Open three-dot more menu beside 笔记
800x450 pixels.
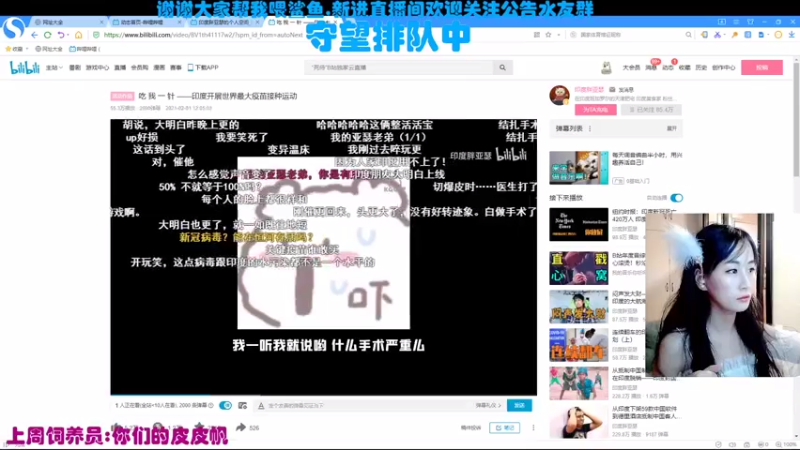533,428
